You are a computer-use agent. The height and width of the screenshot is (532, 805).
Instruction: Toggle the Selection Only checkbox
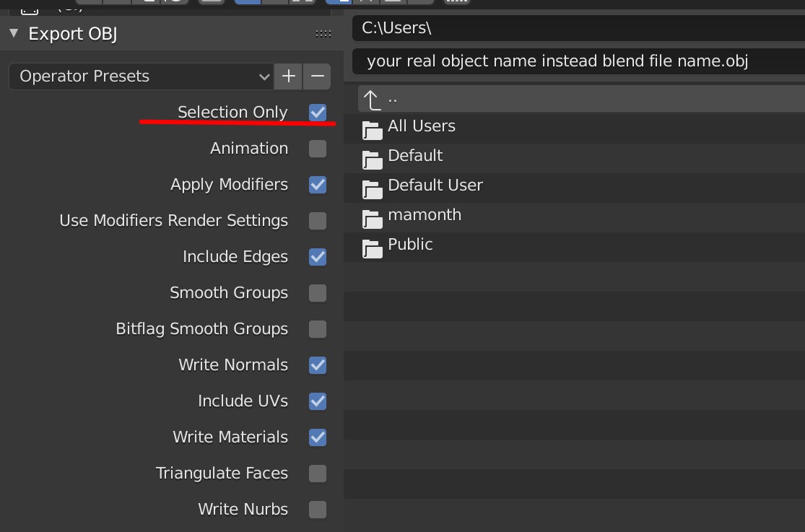pyautogui.click(x=318, y=113)
